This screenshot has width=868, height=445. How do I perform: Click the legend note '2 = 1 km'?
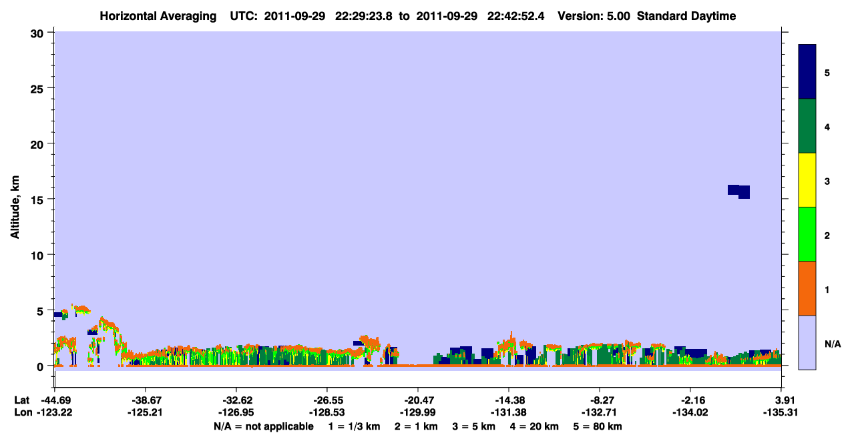click(417, 426)
